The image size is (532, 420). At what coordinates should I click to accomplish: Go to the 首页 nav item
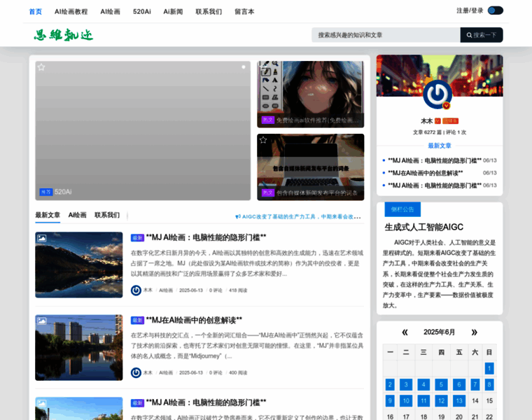click(35, 11)
